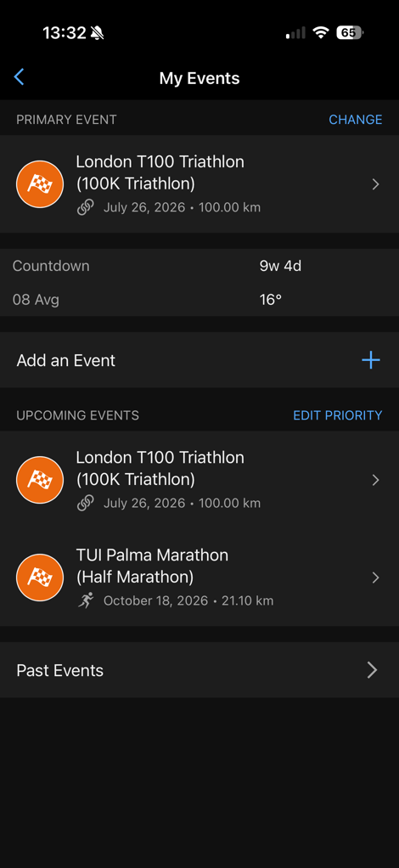This screenshot has width=399, height=868.
Task: Open Past Events chevron
Action: coord(373,670)
